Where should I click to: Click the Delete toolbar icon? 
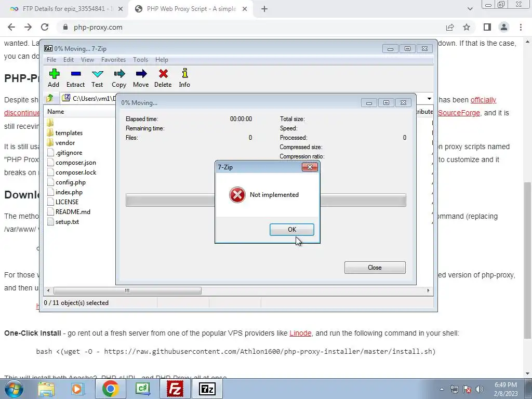coord(163,78)
